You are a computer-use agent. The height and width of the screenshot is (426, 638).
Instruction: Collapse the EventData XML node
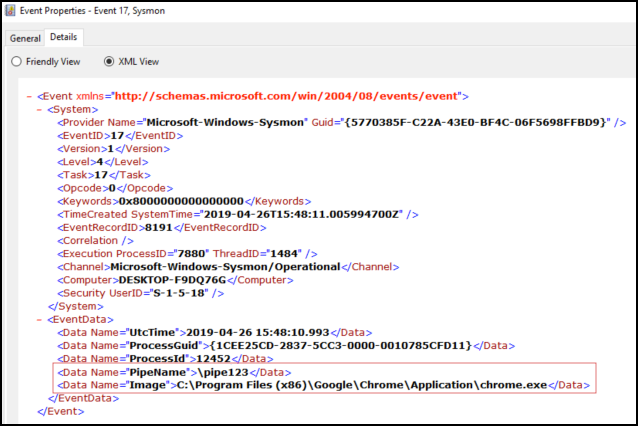pyautogui.click(x=39, y=319)
